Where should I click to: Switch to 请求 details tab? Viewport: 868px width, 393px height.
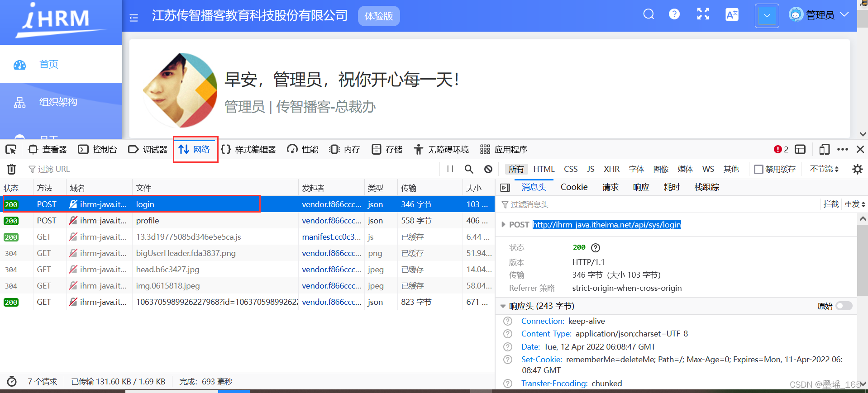[610, 187]
